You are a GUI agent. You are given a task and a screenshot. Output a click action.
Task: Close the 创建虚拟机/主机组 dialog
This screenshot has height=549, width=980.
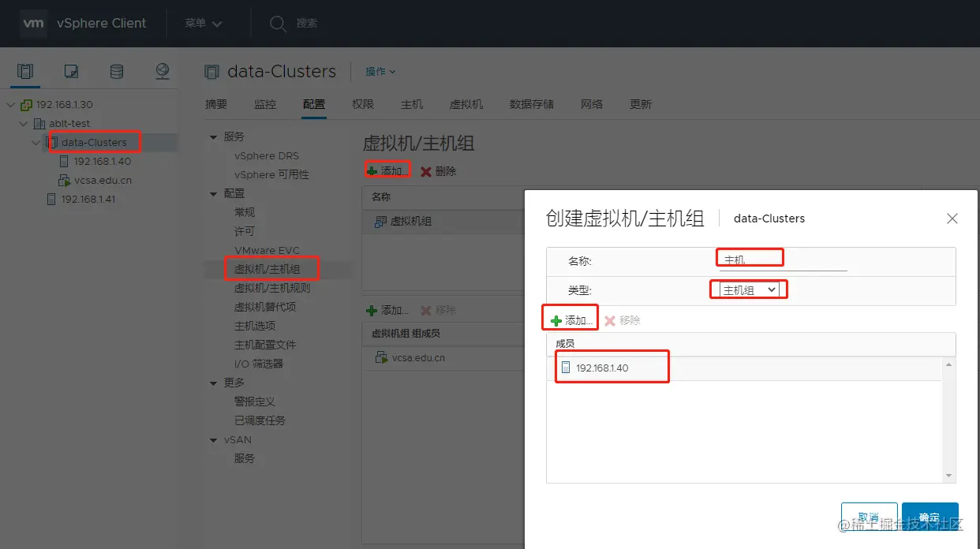click(x=952, y=218)
